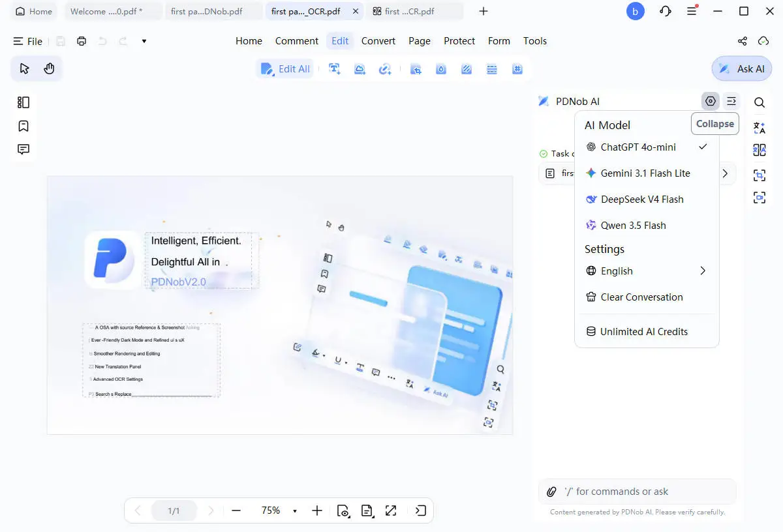The width and height of the screenshot is (783, 532).
Task: Click the compare documents icon in right sidebar
Action: click(760, 151)
